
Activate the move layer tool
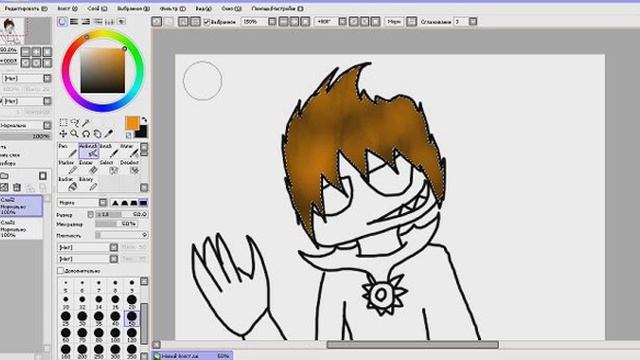click(63, 133)
